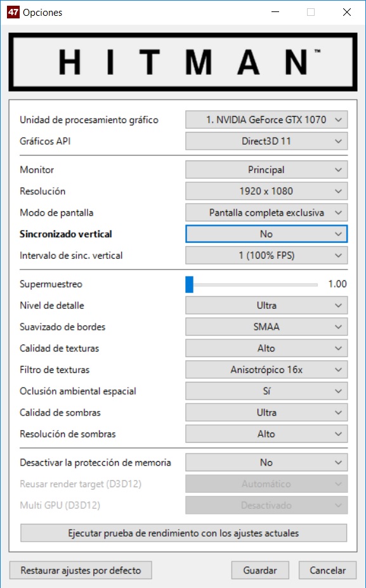Open Resolución de sombras dropdown

pos(266,434)
